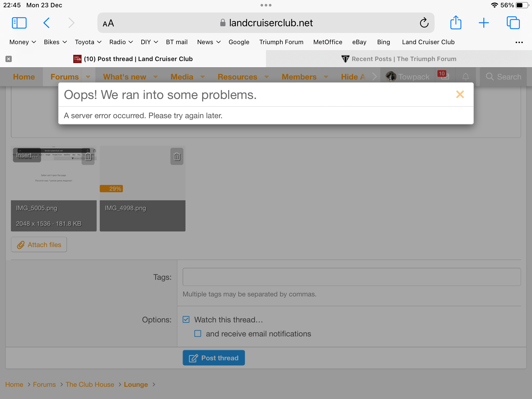Open the Media nav item
The image size is (532, 399).
[182, 77]
